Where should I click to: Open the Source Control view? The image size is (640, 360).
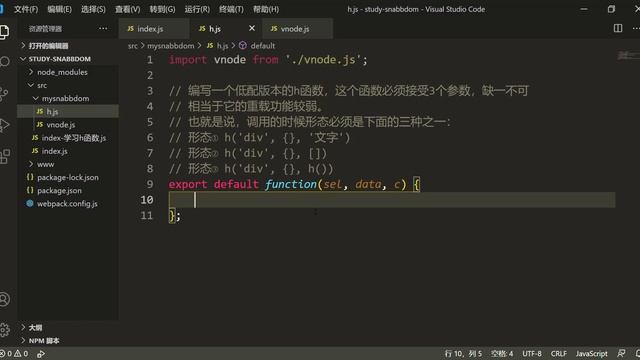point(4,93)
